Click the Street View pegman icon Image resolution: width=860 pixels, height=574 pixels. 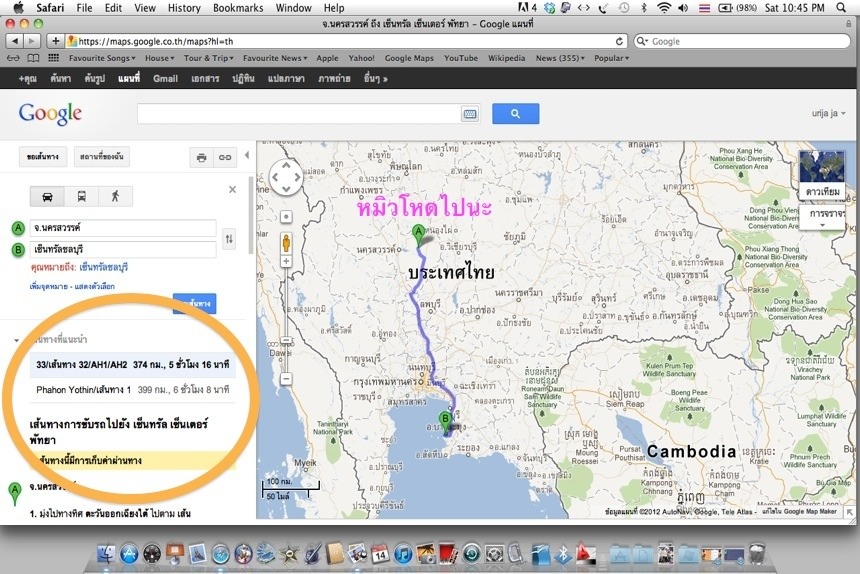point(286,242)
